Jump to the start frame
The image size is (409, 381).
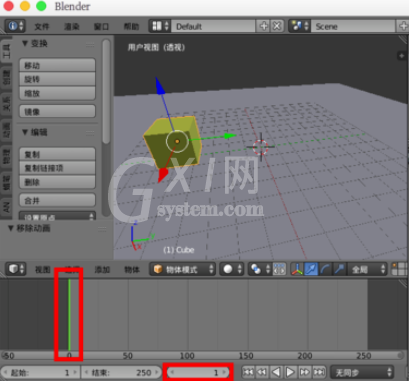(x=248, y=372)
